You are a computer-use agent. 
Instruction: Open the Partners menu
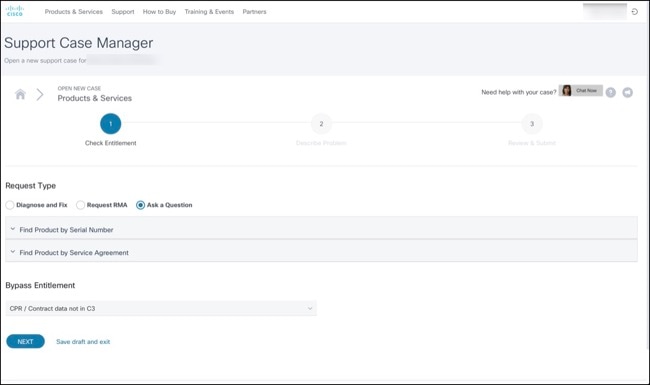(x=254, y=12)
